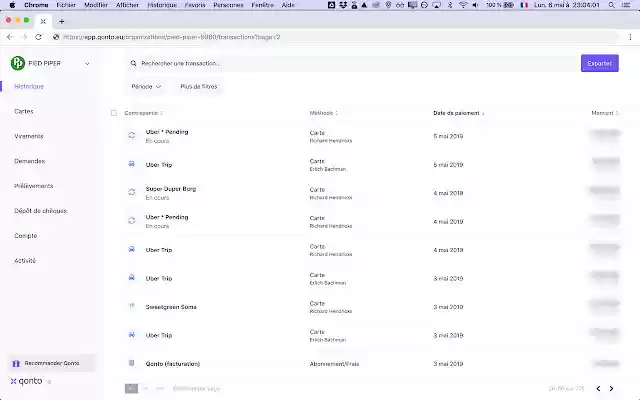Open Dépôt de chèques in the sidebar
This screenshot has width=640, height=400.
(40, 211)
